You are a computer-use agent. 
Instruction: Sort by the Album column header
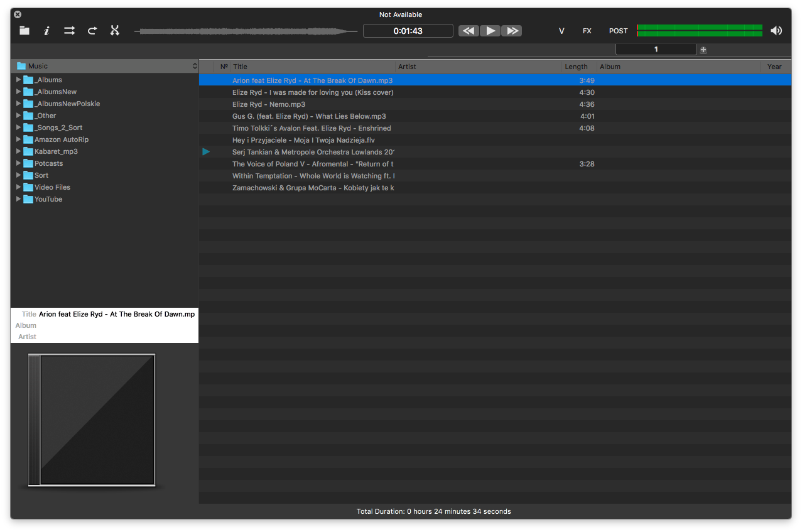[x=678, y=67]
